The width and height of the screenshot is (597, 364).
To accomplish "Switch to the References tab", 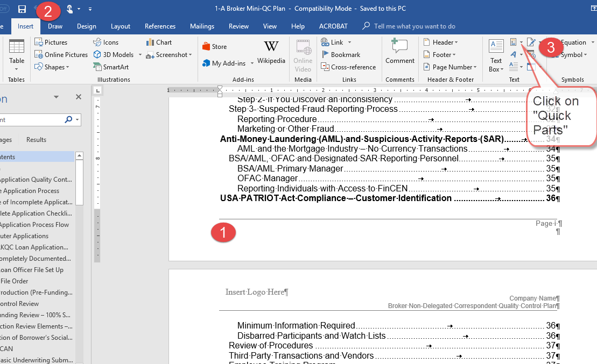I will click(x=160, y=26).
